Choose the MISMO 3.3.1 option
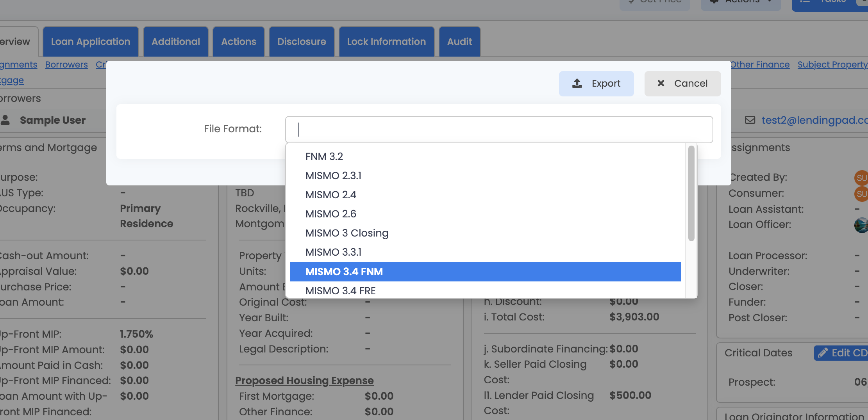 (333, 252)
